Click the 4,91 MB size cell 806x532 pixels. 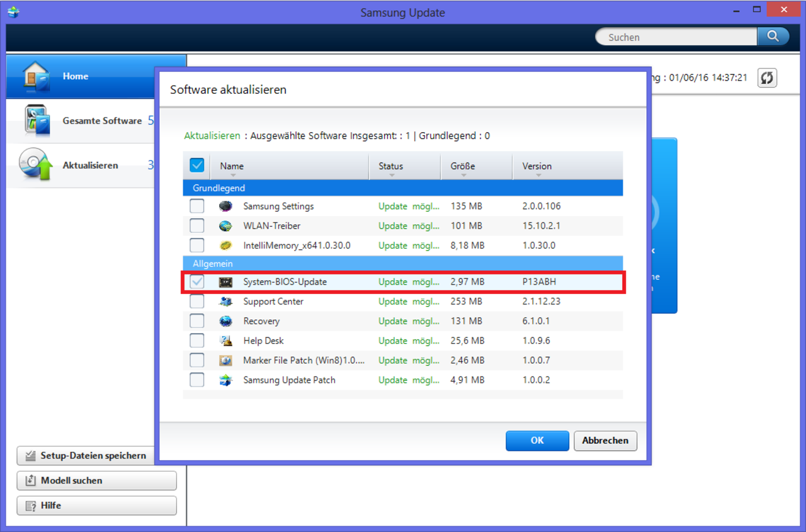pos(467,380)
